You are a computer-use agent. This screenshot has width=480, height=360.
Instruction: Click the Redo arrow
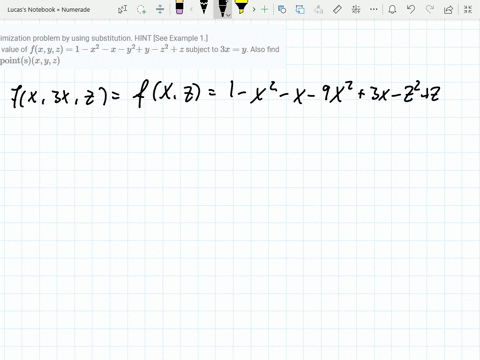pyautogui.click(x=430, y=9)
